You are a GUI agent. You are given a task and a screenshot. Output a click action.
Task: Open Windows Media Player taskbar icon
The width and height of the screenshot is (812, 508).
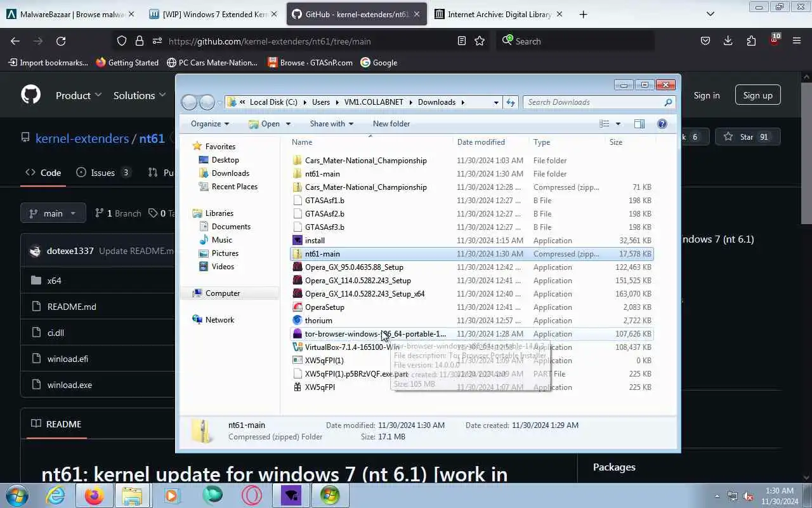(173, 495)
